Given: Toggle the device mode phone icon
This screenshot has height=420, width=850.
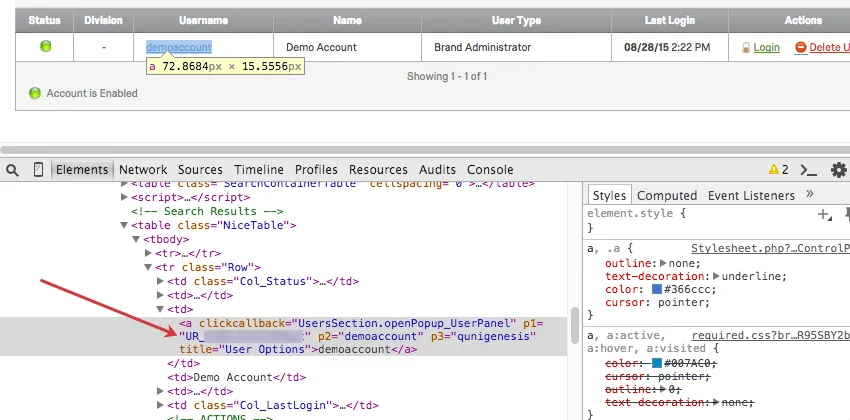Looking at the screenshot, I should click(x=38, y=170).
